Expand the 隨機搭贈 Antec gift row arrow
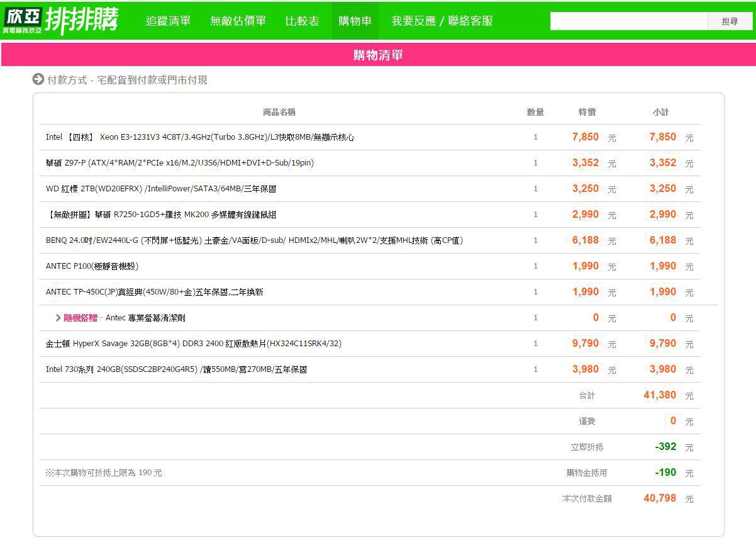 click(x=58, y=318)
